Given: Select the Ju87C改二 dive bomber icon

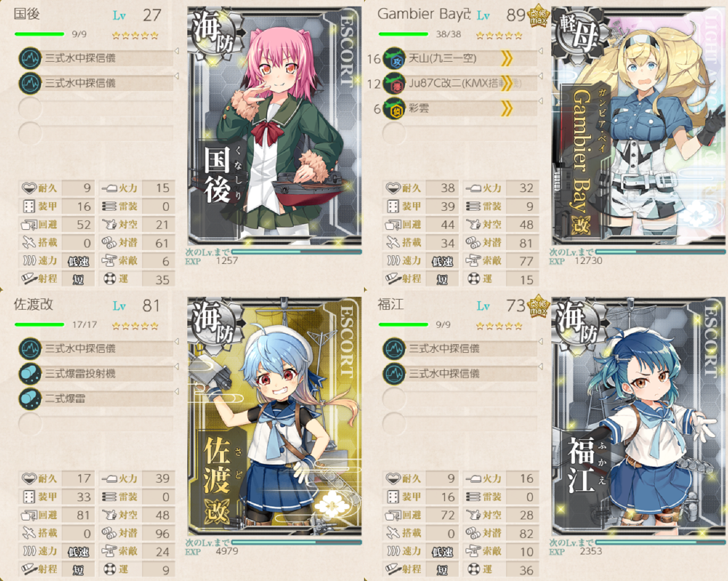Looking at the screenshot, I should coord(394,83).
